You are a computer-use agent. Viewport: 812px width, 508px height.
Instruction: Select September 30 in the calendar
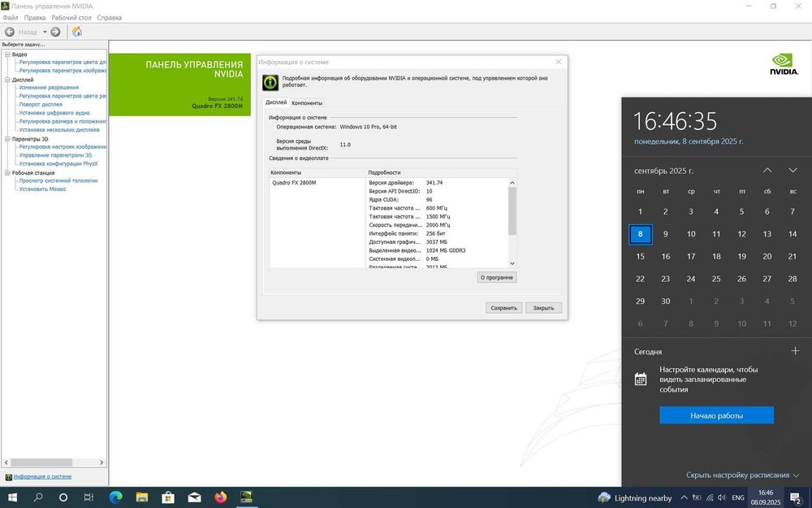pyautogui.click(x=666, y=302)
